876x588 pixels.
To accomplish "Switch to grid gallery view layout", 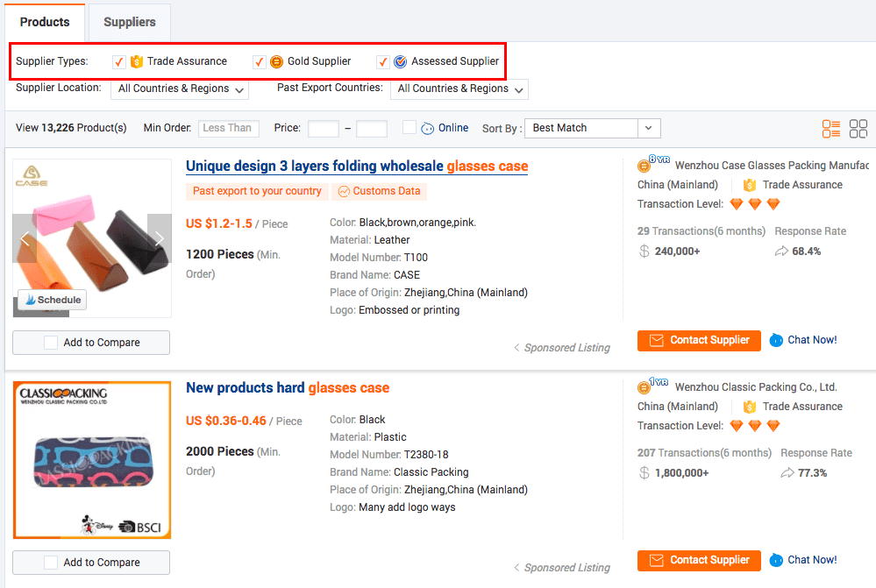I will click(x=858, y=129).
